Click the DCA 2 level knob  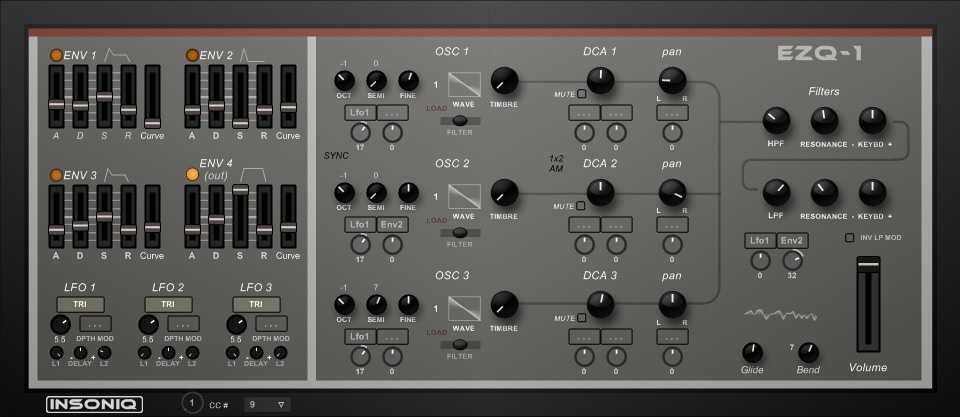tap(600, 193)
